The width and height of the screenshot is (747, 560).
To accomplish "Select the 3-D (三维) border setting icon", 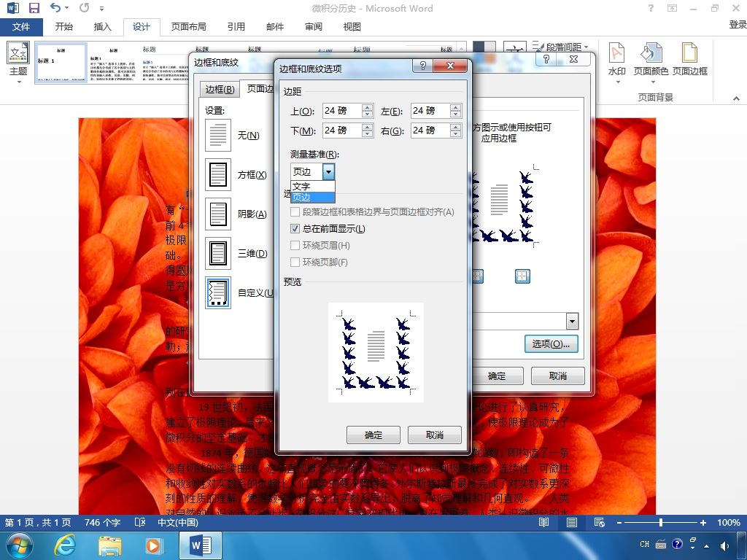I will [x=218, y=253].
